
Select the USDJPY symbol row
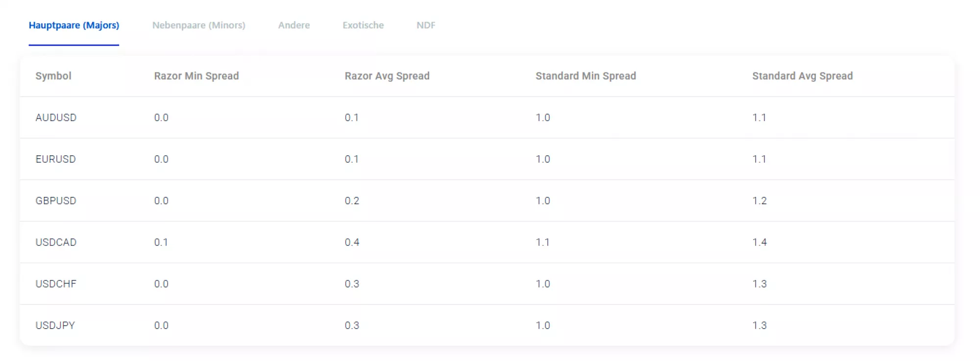pyautogui.click(x=55, y=326)
